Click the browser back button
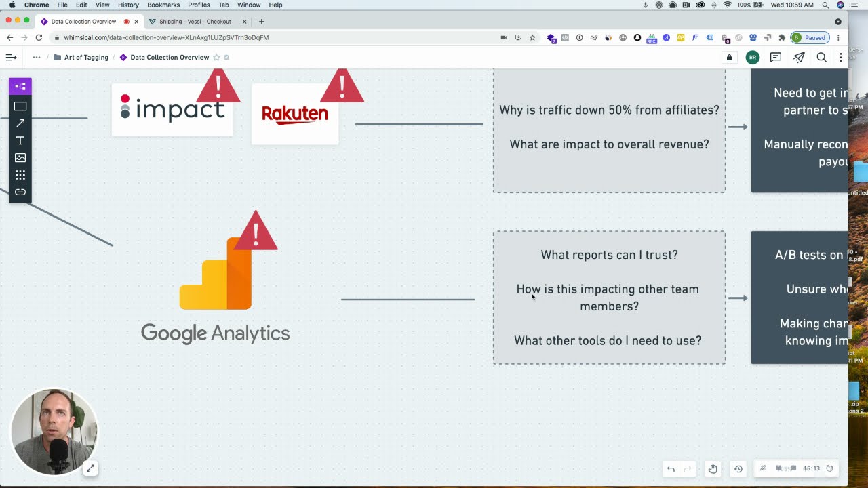868x488 pixels. [9, 37]
